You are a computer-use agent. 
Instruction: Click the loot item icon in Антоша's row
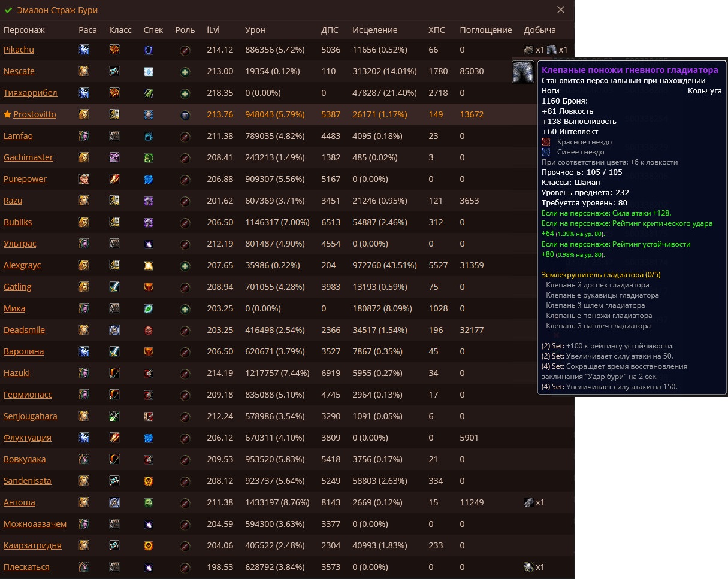(x=528, y=502)
